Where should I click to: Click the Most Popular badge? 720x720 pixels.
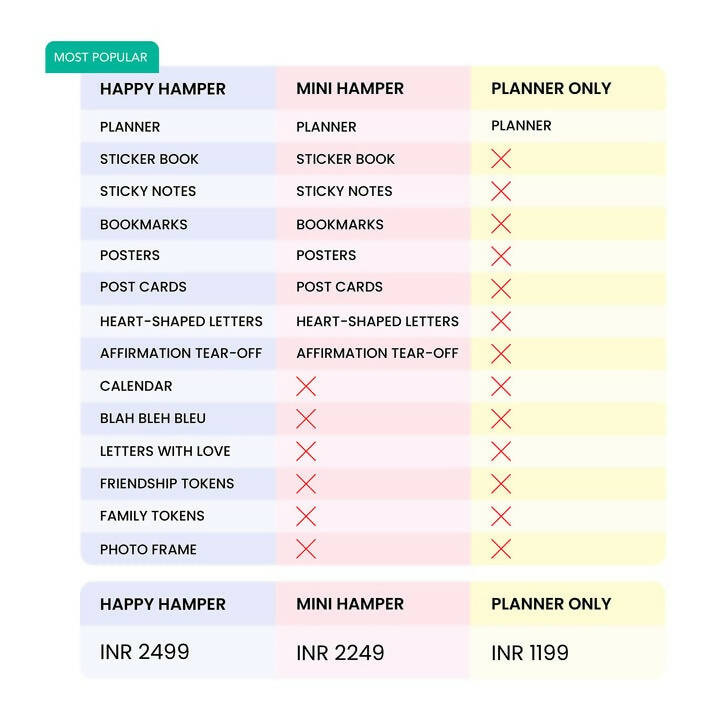pyautogui.click(x=101, y=58)
